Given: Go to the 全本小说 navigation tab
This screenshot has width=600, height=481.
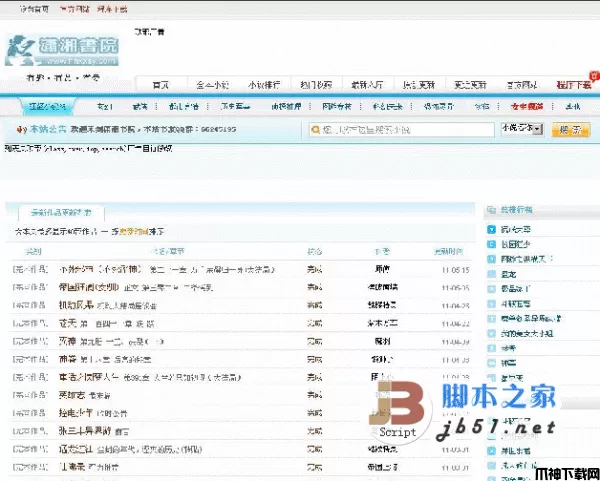Looking at the screenshot, I should (x=212, y=84).
